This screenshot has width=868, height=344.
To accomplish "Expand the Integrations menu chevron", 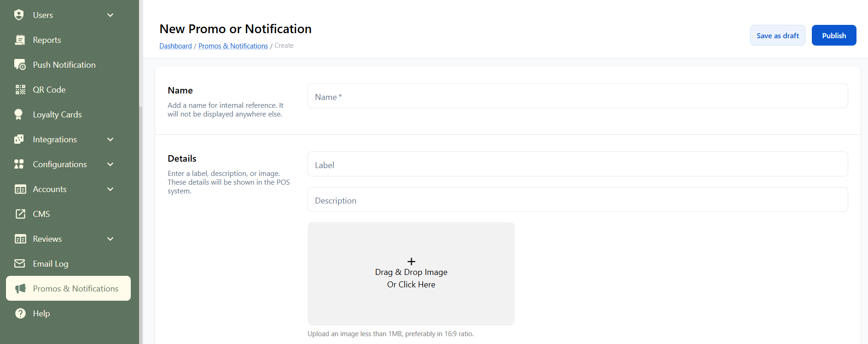I will pos(111,140).
